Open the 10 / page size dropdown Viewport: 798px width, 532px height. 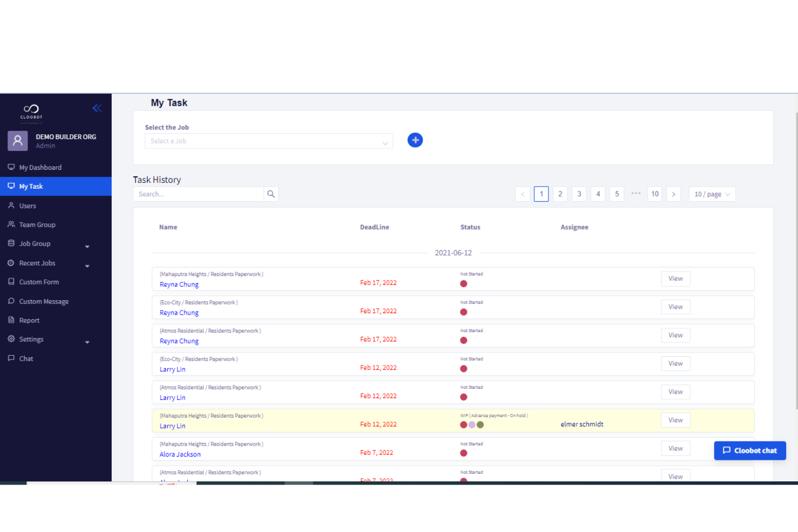pyautogui.click(x=712, y=194)
